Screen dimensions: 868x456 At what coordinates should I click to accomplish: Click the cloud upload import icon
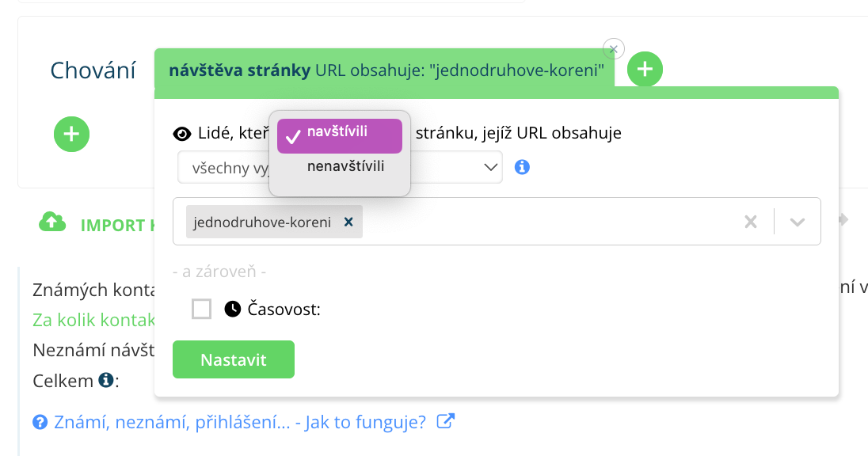(x=52, y=223)
